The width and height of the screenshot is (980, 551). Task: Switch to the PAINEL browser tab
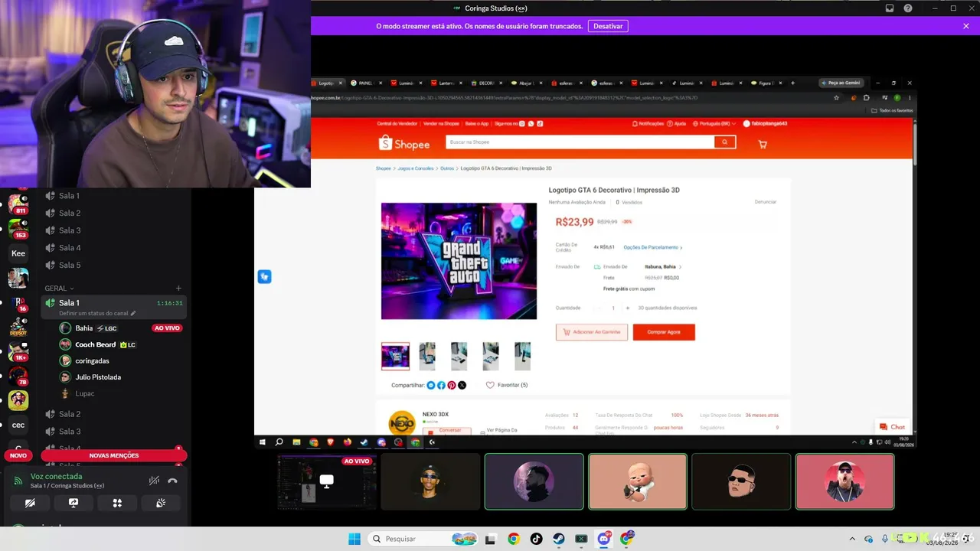coord(366,83)
